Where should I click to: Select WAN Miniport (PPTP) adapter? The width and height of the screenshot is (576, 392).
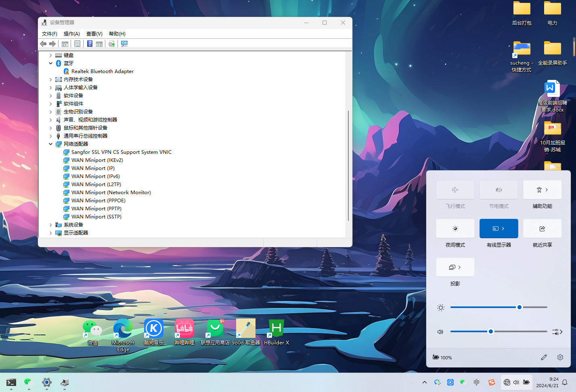coord(96,209)
